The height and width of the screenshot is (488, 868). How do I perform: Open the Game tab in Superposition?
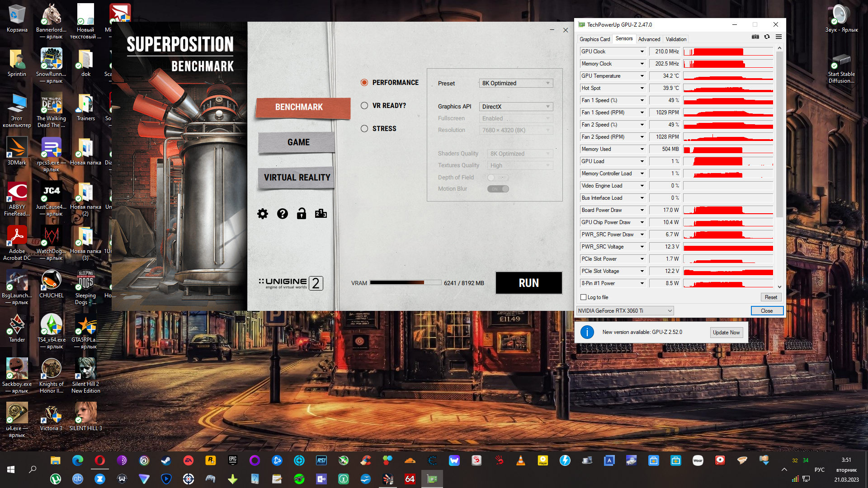298,142
